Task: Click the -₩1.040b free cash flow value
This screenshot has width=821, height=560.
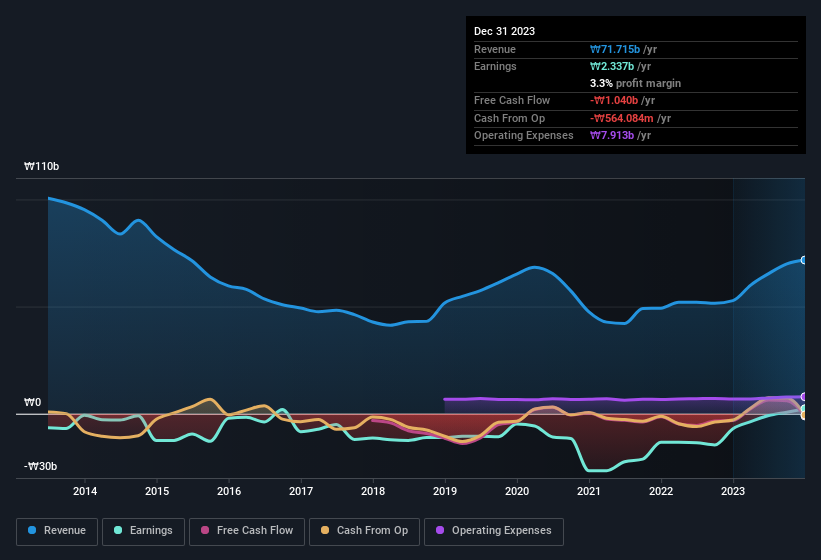Action: click(x=614, y=100)
